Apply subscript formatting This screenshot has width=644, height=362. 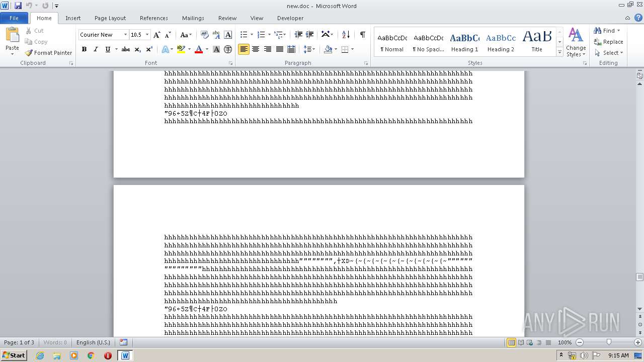pos(138,49)
